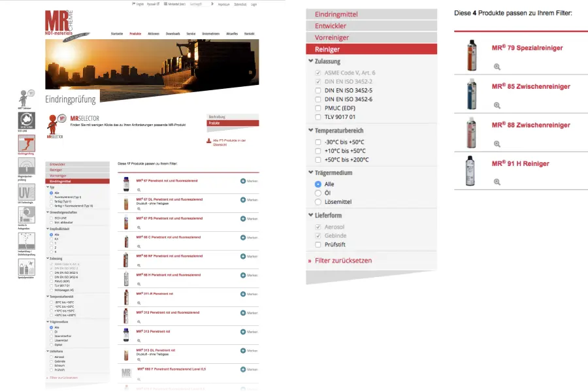Open Kontakt in main navigation
588x392 pixels.
(x=250, y=34)
